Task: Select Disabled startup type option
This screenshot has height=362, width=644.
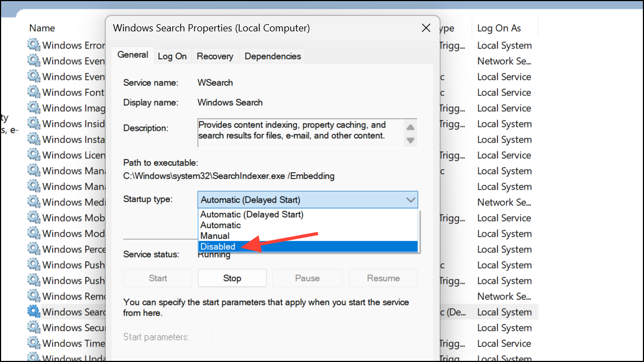Action: 308,246
